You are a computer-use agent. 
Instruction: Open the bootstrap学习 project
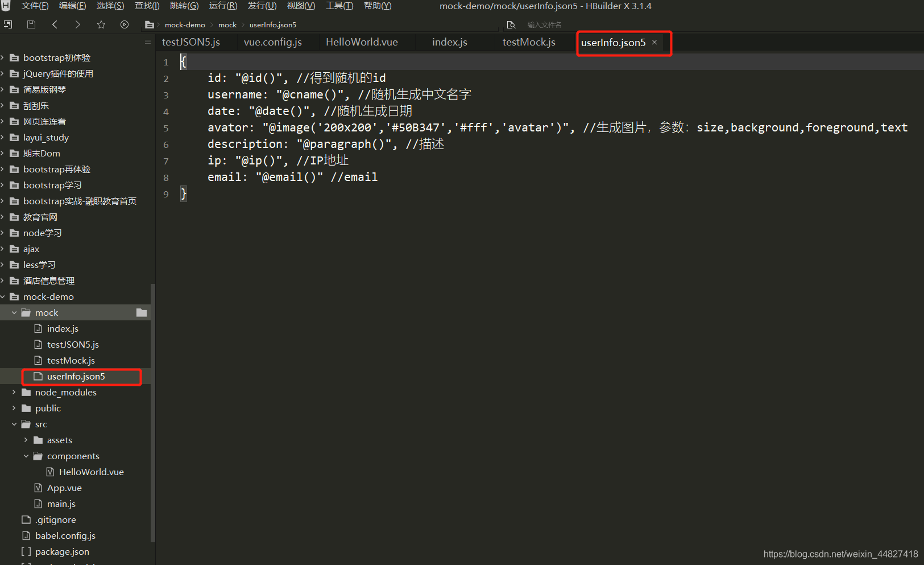point(52,185)
